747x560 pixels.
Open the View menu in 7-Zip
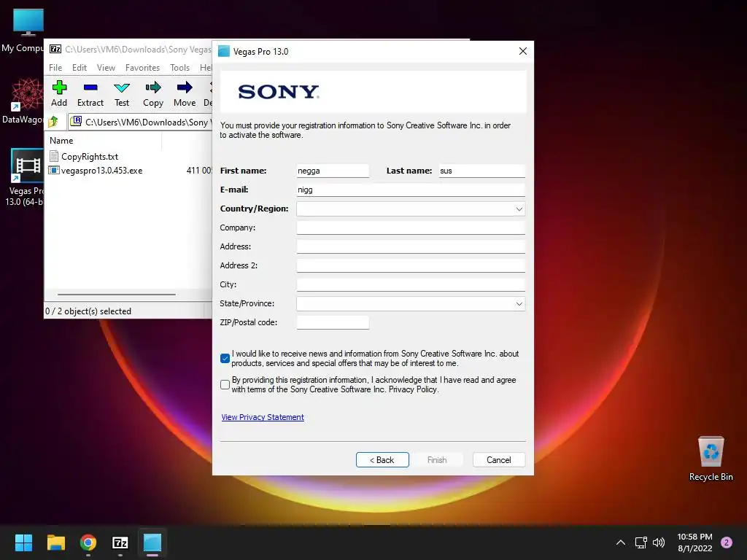tap(106, 68)
